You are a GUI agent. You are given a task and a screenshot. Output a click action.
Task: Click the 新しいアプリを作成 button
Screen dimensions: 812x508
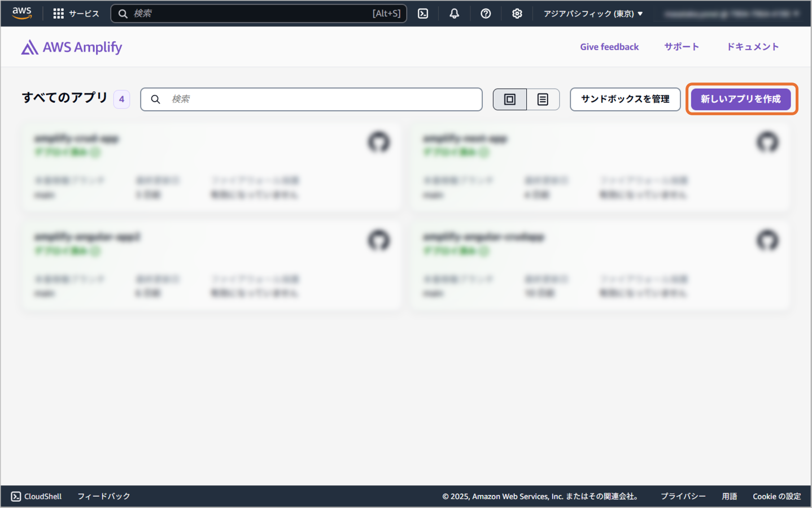[741, 99]
